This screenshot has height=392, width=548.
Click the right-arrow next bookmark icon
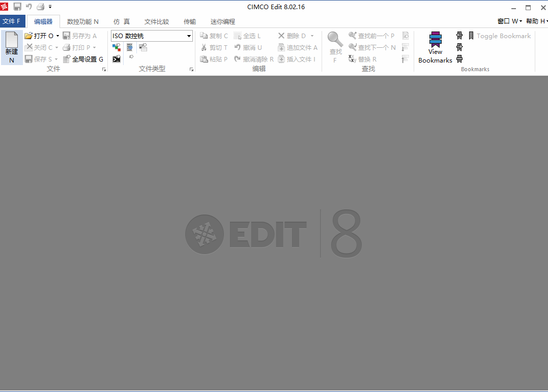[x=459, y=47]
